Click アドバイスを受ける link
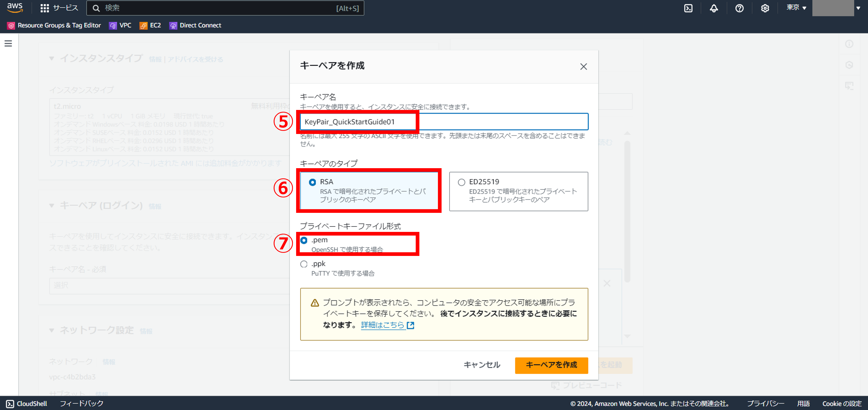The image size is (868, 410). [x=195, y=59]
